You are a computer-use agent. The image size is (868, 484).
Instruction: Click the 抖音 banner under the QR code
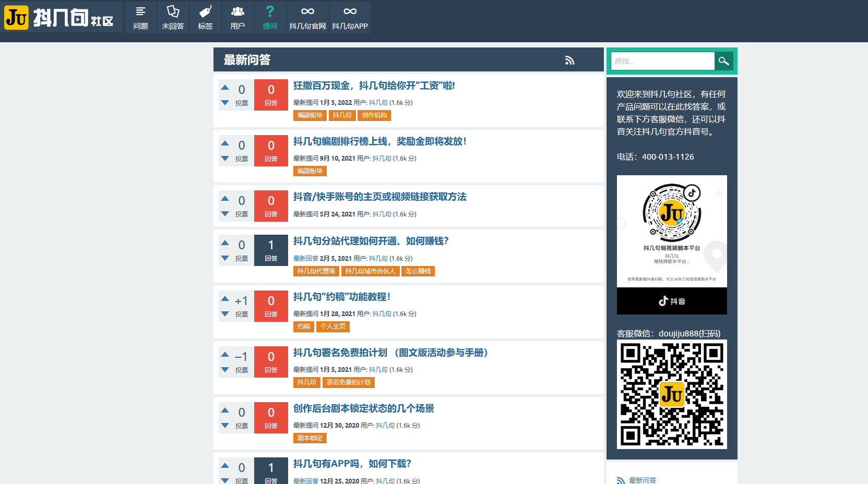tap(671, 301)
